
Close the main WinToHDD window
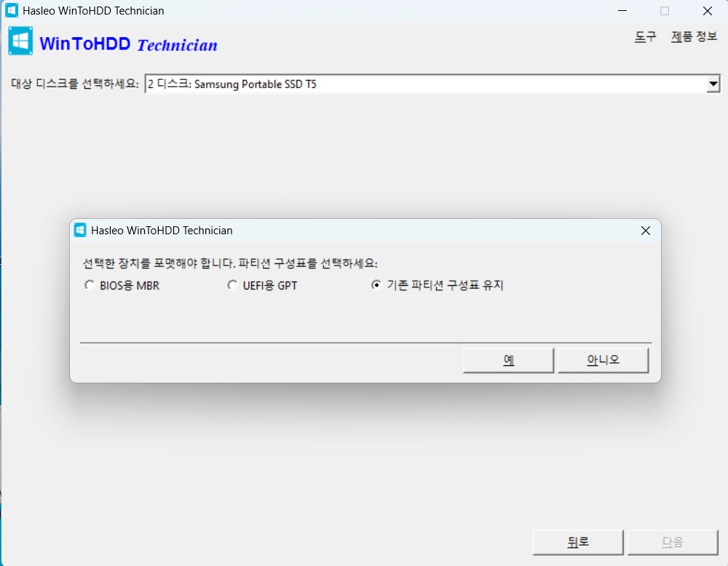pos(707,11)
